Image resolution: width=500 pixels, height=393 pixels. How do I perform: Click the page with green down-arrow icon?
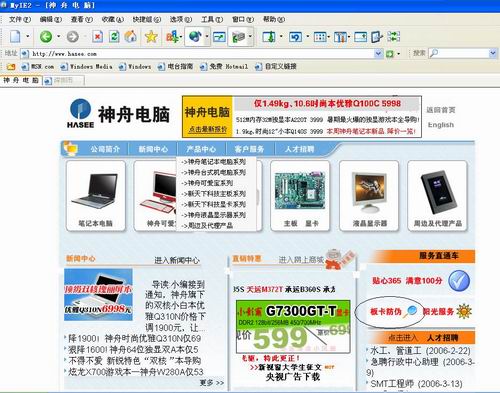[x=269, y=36]
